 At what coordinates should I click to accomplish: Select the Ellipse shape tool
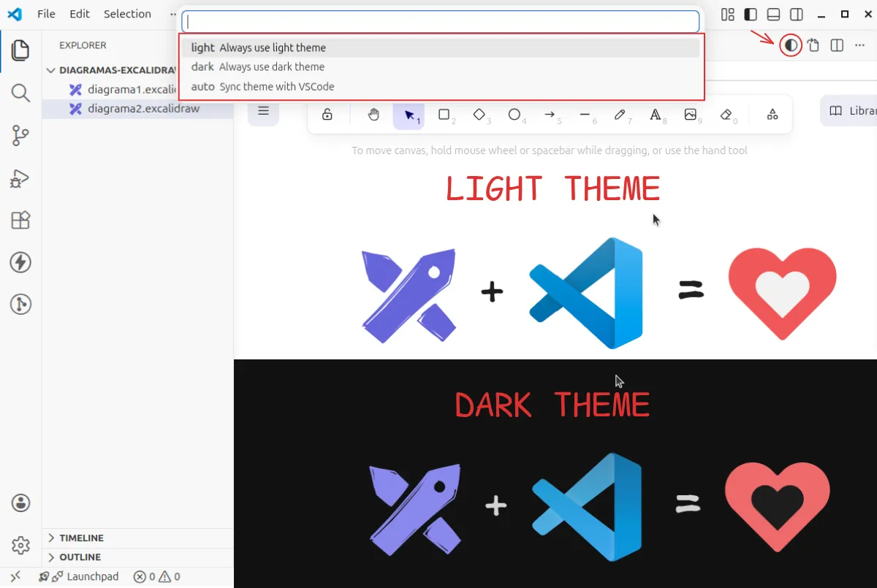(x=515, y=115)
